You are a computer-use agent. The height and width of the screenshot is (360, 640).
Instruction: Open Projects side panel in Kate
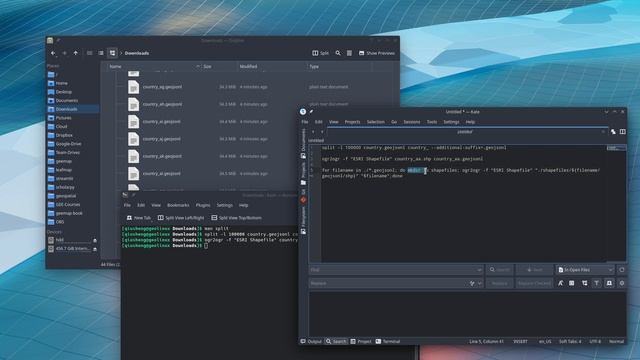click(x=303, y=173)
